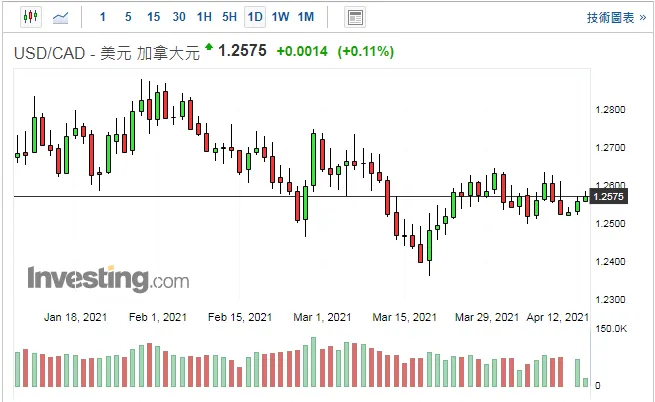The height and width of the screenshot is (402, 655).
Task: Click the Mar 29, 2021 date label
Action: pyautogui.click(x=487, y=317)
